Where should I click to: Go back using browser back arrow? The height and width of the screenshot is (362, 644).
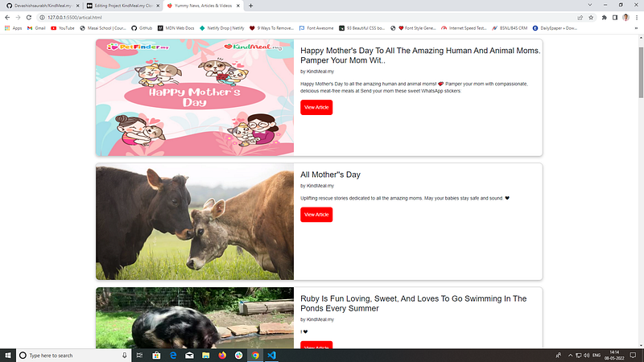click(7, 18)
